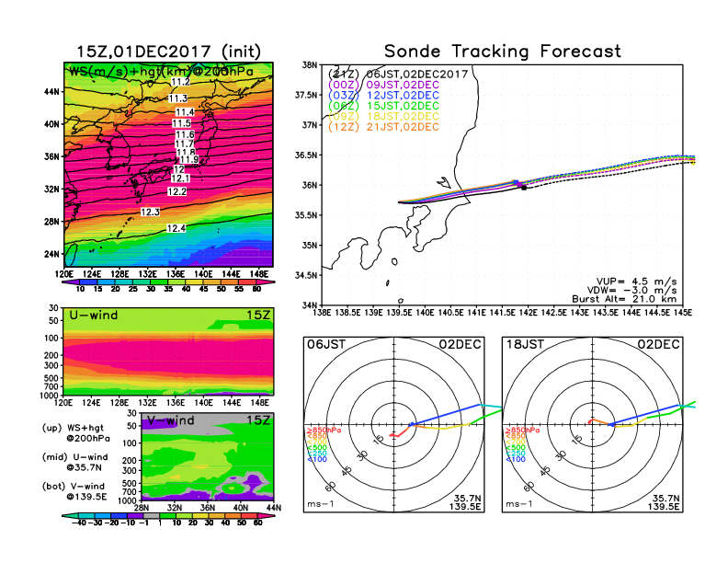Click the '60' ring label in 18JST hodograph
The height and width of the screenshot is (563, 728).
tap(529, 487)
